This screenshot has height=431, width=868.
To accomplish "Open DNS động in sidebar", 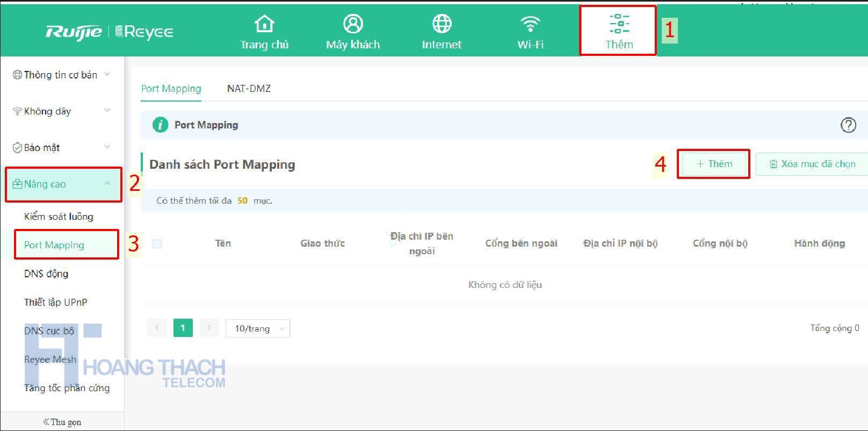I will pyautogui.click(x=46, y=274).
